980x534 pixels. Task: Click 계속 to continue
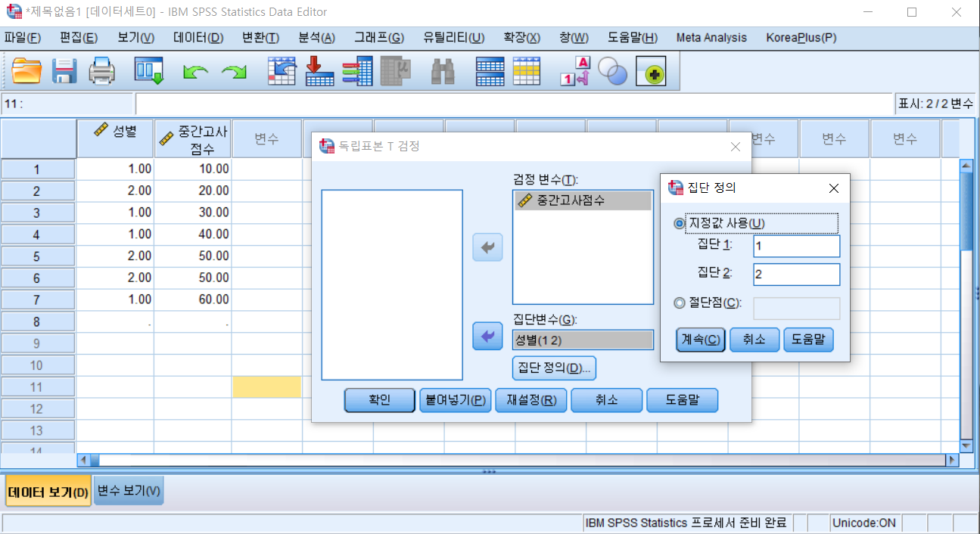(x=701, y=340)
